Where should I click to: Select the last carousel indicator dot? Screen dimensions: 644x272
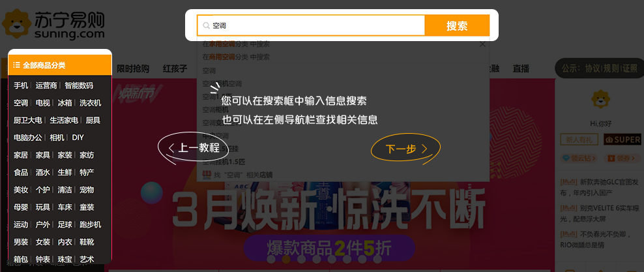377,259
